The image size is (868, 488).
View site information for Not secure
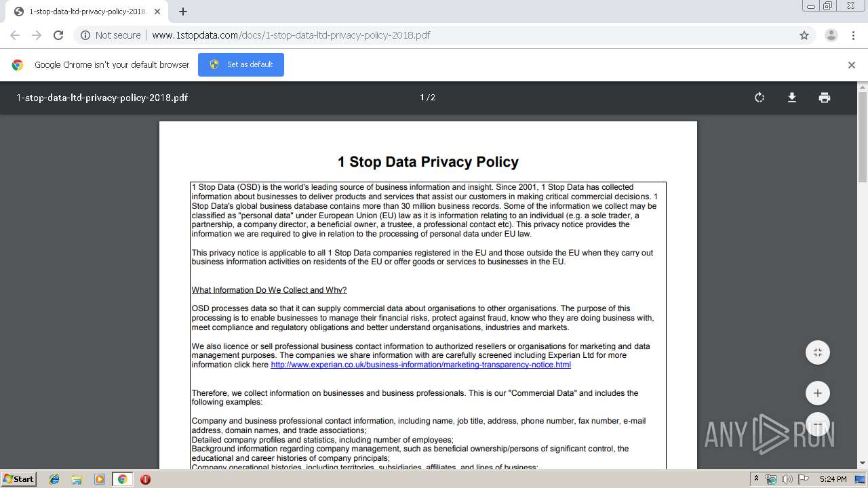(85, 35)
